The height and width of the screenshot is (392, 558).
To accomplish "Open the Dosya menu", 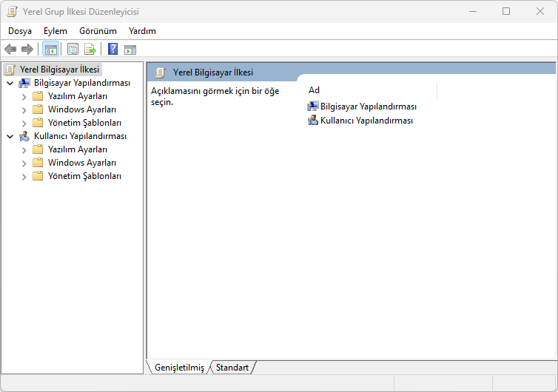I will point(20,31).
